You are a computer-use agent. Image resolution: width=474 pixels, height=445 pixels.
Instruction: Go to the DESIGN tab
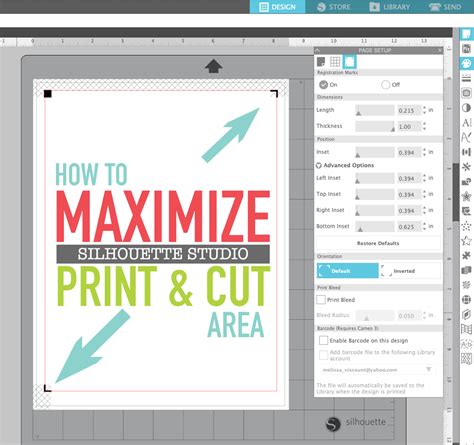(277, 7)
